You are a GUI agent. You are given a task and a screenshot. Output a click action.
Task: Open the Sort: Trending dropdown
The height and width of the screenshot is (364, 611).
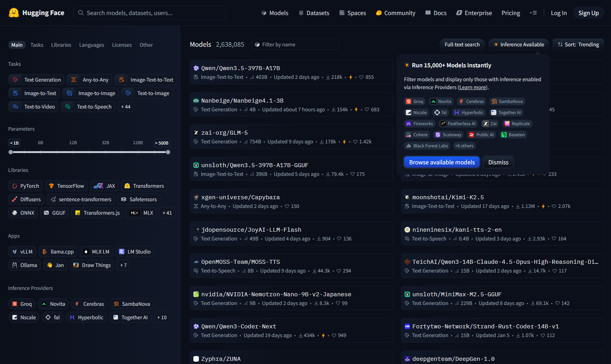[x=578, y=44]
